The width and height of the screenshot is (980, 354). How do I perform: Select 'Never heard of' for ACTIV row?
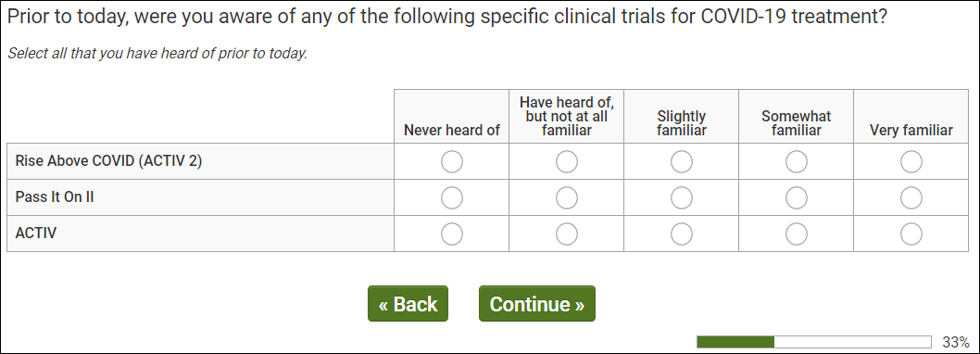(x=452, y=234)
